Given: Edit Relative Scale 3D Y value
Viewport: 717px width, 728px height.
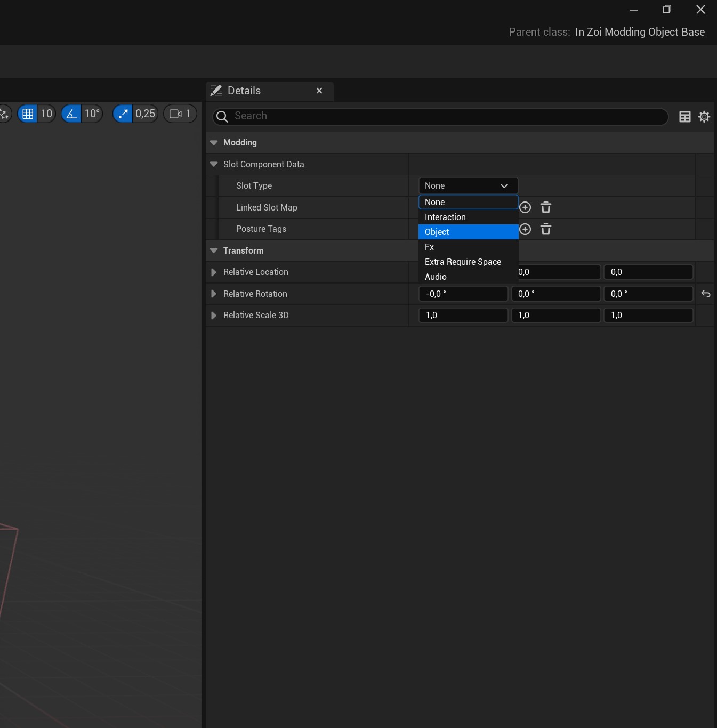Looking at the screenshot, I should 556,315.
